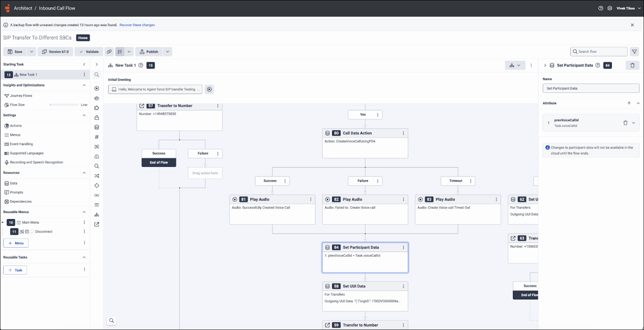The width and height of the screenshot is (644, 330).
Task: Select the Disconnect menu item 11
Action: (44, 232)
